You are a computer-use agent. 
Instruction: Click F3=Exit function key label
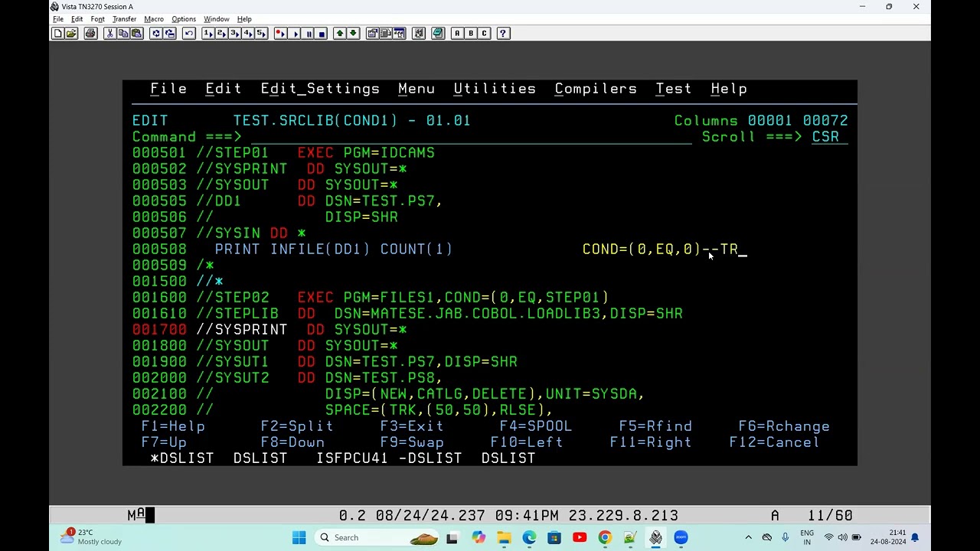coord(412,426)
